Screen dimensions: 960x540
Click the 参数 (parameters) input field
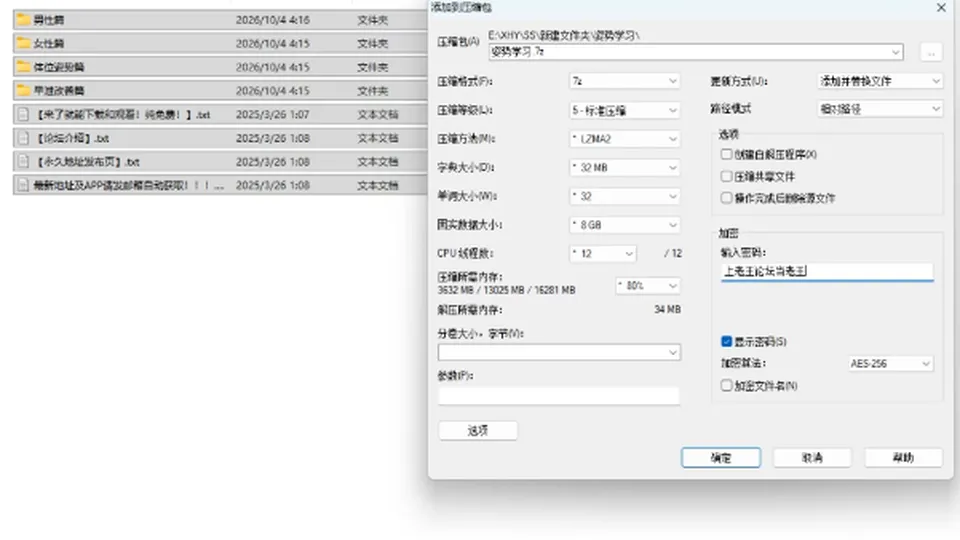[x=558, y=395]
